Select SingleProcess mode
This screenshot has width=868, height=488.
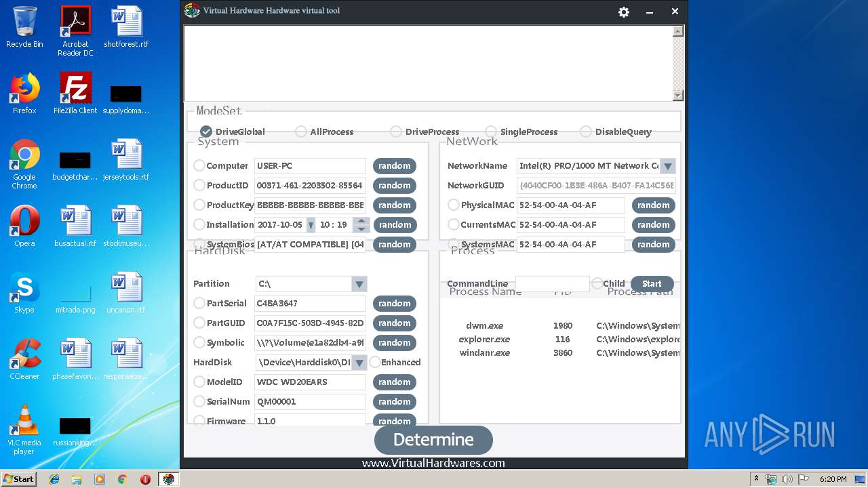click(x=491, y=131)
